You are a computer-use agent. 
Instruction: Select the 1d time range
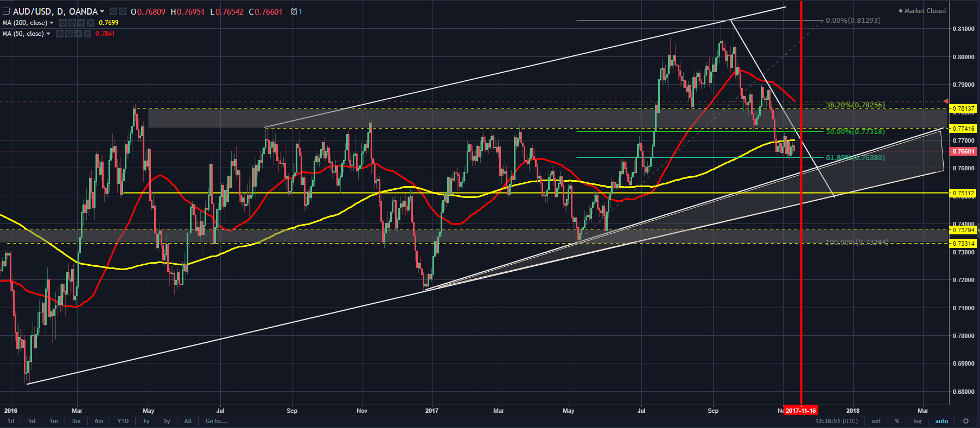pos(11,421)
